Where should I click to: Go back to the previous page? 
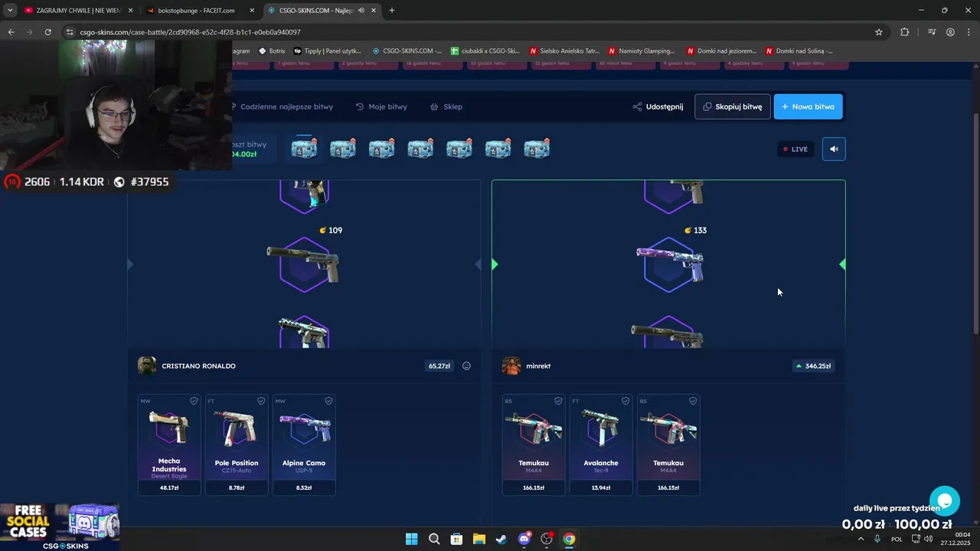pyautogui.click(x=11, y=32)
